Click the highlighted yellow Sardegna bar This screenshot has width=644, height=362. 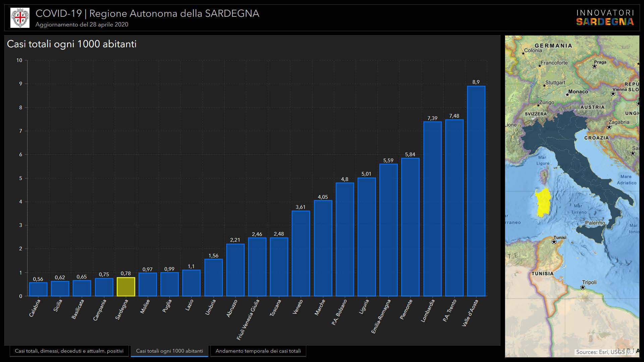click(126, 287)
